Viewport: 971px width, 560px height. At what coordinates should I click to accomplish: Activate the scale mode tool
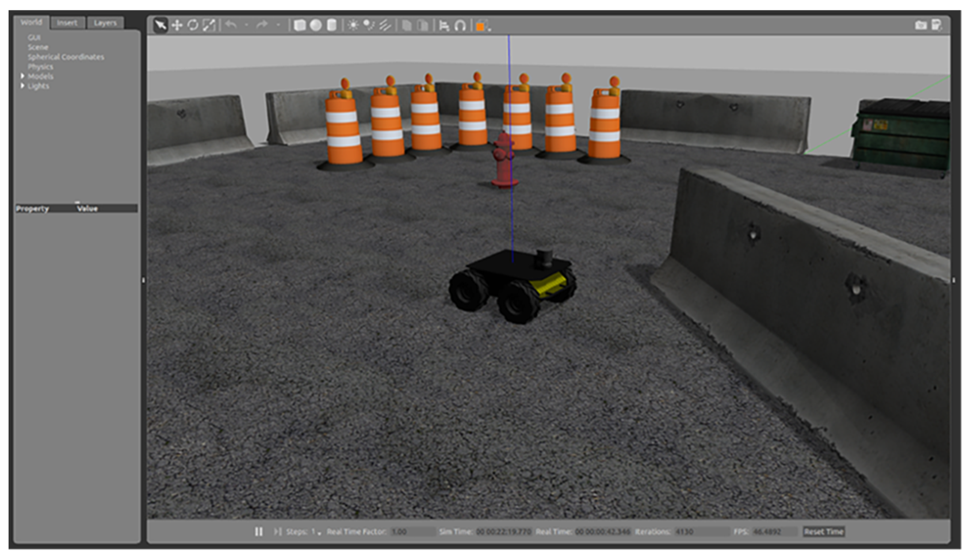tap(209, 26)
